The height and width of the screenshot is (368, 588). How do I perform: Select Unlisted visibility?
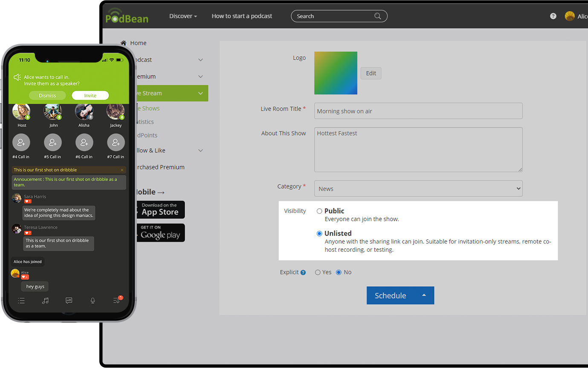tap(319, 233)
